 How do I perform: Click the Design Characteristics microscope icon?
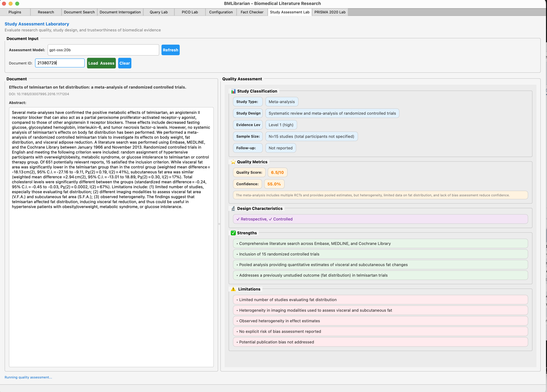click(x=233, y=208)
